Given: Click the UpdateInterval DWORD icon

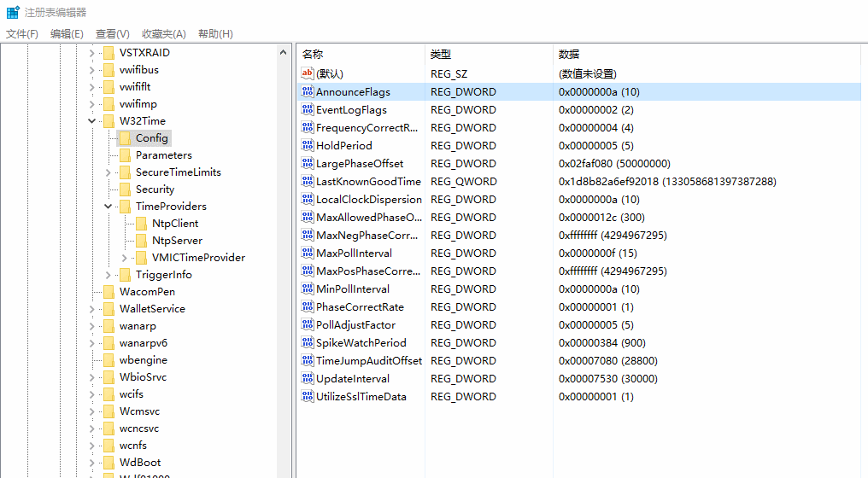Looking at the screenshot, I should (x=308, y=378).
